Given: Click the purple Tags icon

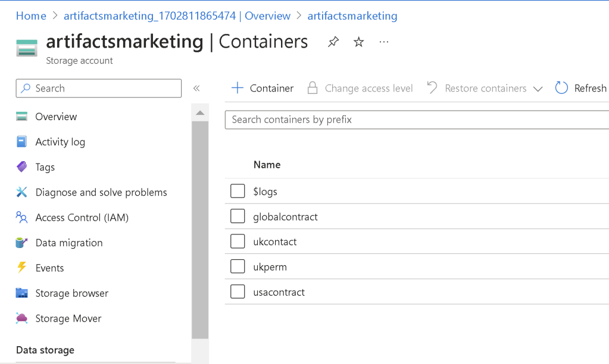Looking at the screenshot, I should click(22, 167).
